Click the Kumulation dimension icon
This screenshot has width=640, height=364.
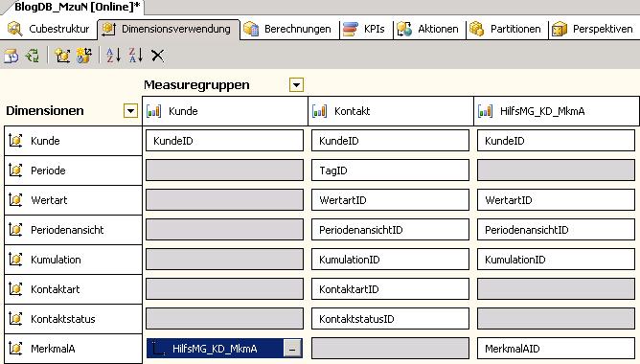coord(15,260)
